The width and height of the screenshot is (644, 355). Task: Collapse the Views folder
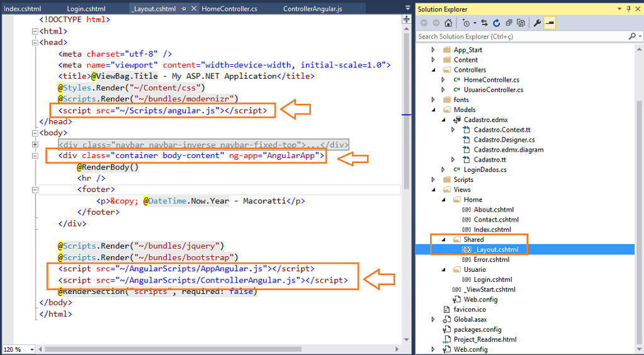coord(433,189)
